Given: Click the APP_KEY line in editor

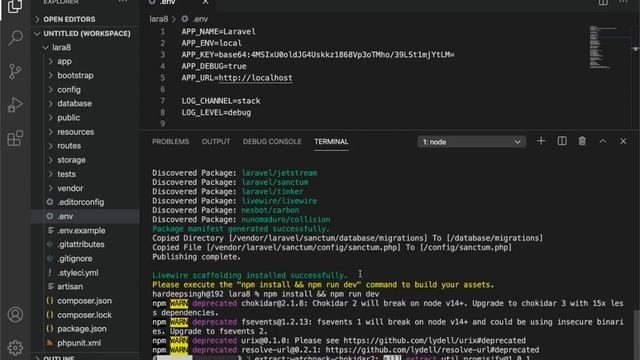Looking at the screenshot, I should pyautogui.click(x=318, y=55).
